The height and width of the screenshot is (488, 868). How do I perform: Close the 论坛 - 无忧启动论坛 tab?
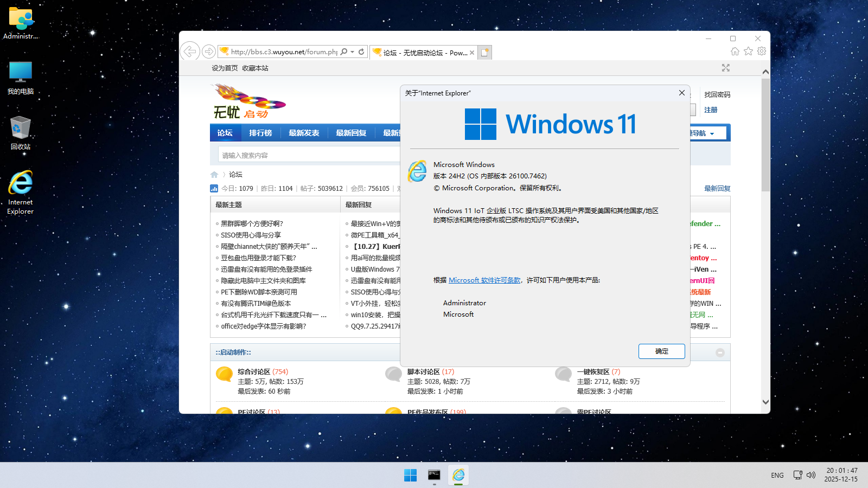472,53
